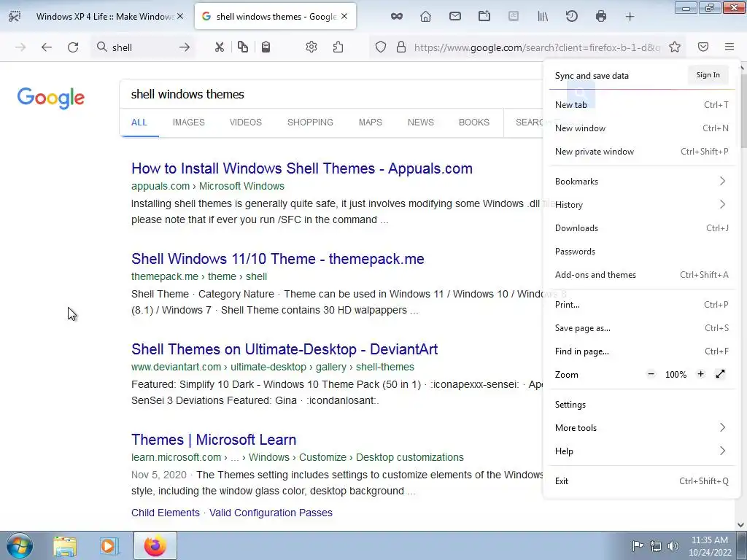The width and height of the screenshot is (747, 560).
Task: Go to the Home page icon
Action: pyautogui.click(x=425, y=17)
